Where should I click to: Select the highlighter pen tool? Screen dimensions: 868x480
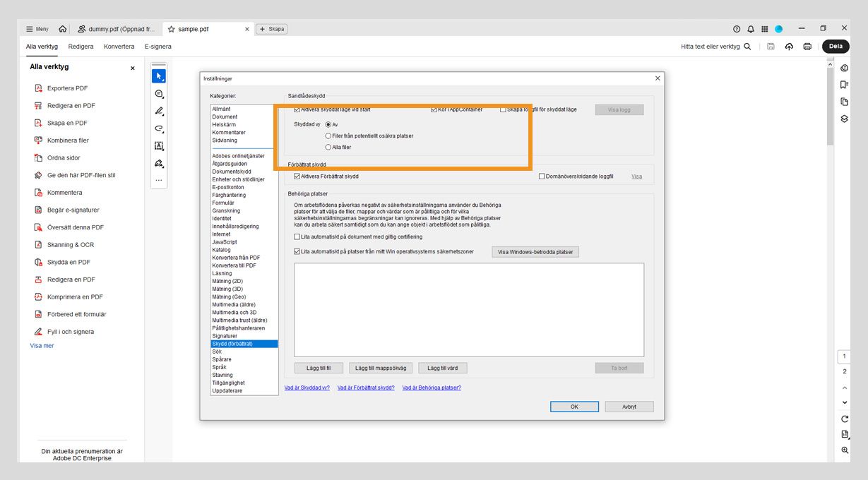click(x=159, y=111)
